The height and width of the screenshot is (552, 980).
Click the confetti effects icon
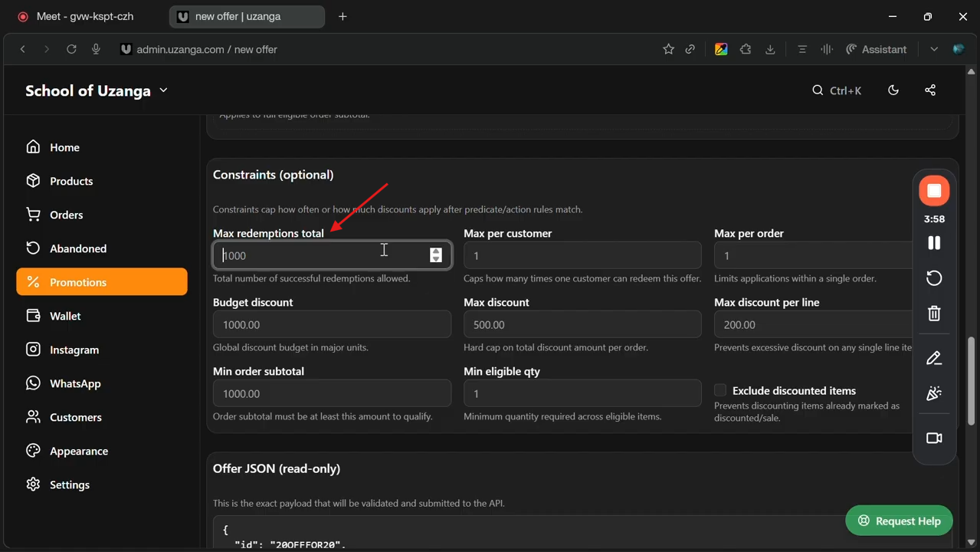click(934, 393)
